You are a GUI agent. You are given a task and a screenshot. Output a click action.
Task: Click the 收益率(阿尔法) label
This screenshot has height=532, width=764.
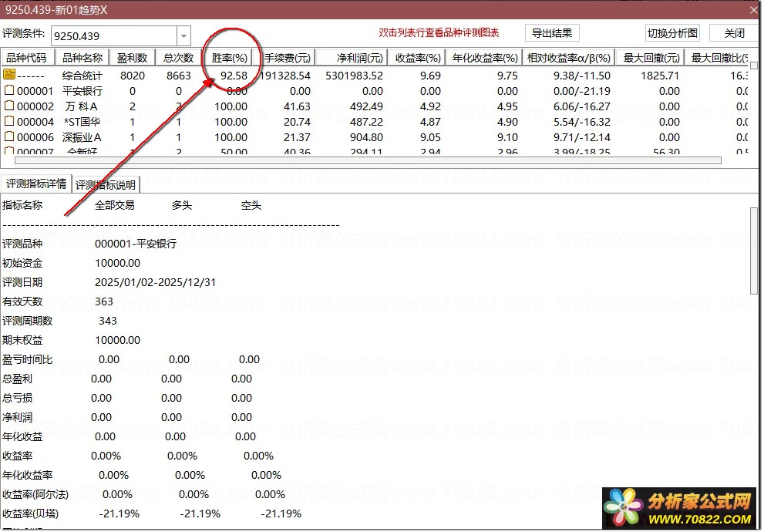[x=35, y=494]
